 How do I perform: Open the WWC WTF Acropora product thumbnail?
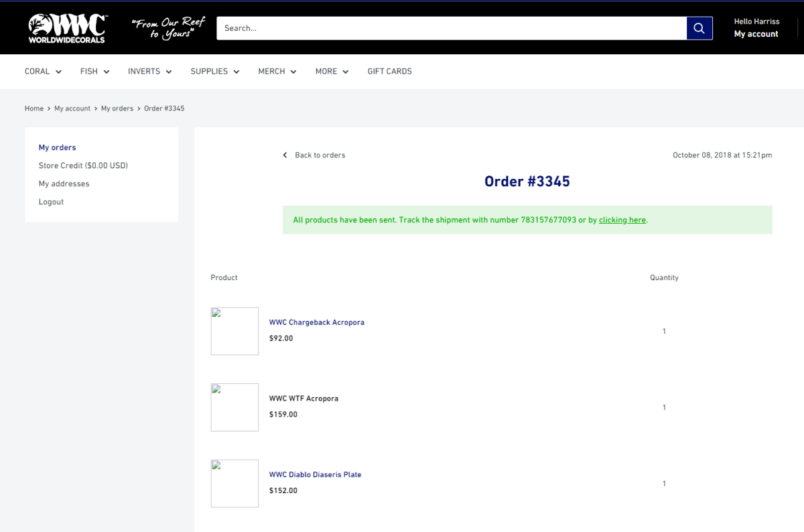(234, 407)
